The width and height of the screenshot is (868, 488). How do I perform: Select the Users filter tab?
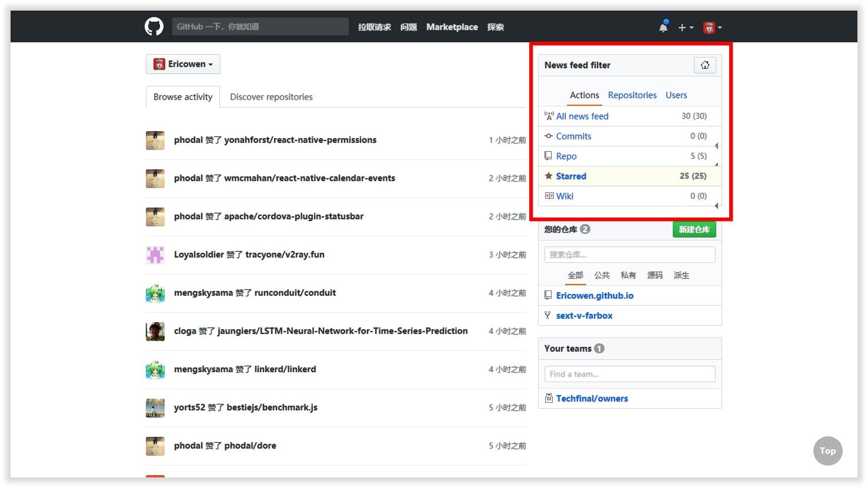[x=676, y=95]
